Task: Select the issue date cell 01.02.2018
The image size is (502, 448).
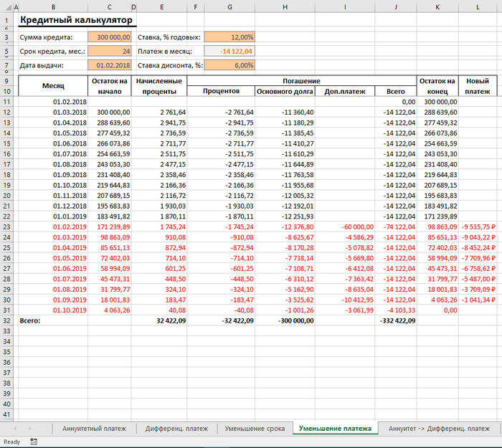Action: [110, 65]
